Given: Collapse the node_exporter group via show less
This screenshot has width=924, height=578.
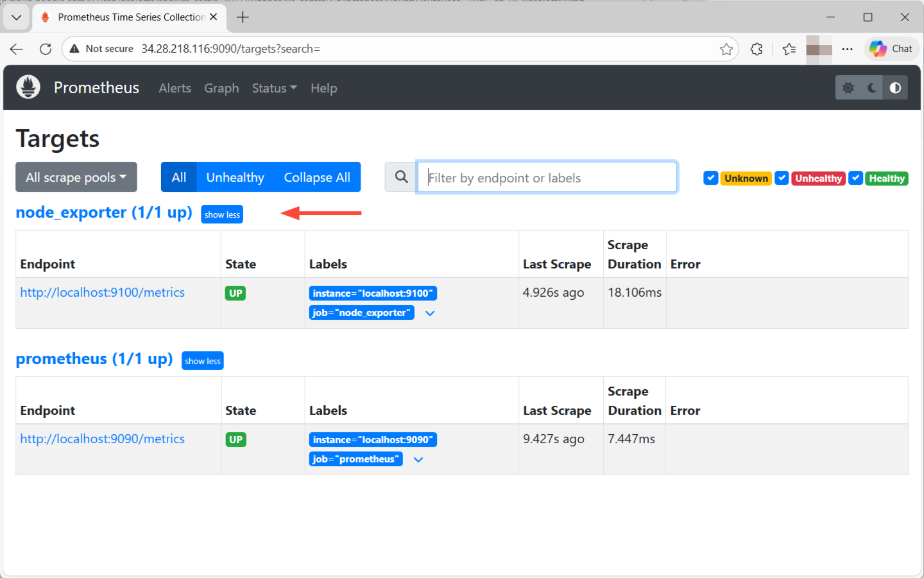Looking at the screenshot, I should (x=222, y=214).
